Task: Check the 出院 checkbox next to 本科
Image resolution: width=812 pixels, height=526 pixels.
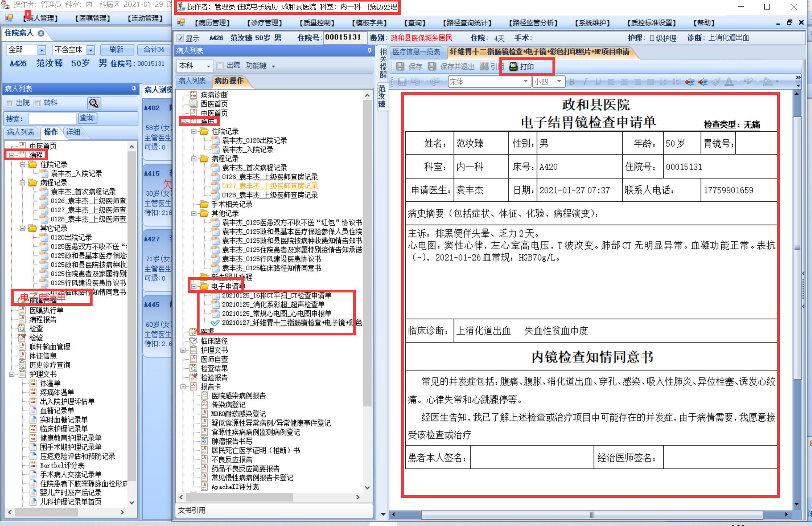Action: (220, 66)
